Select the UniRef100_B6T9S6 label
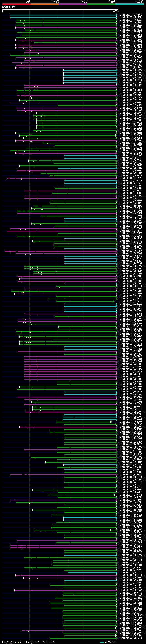 131,342
